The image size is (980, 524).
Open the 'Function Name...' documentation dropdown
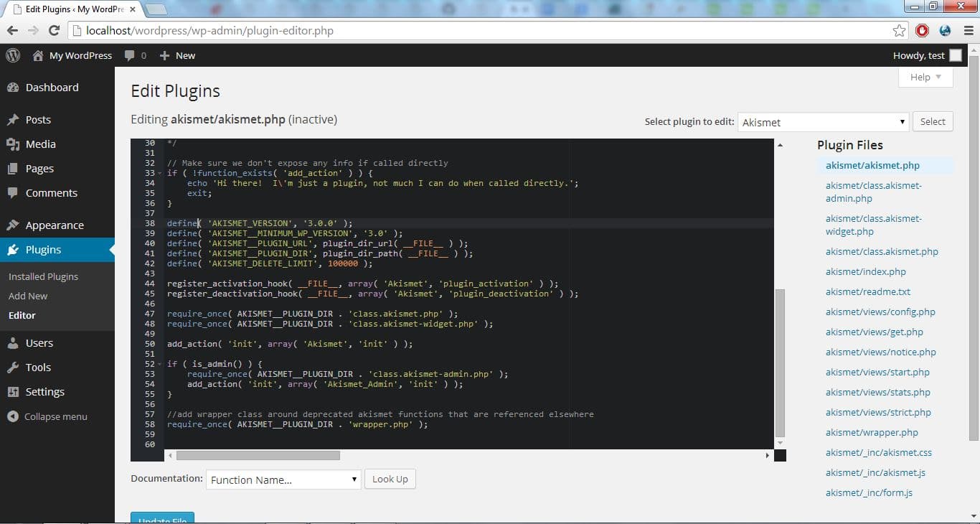click(283, 479)
